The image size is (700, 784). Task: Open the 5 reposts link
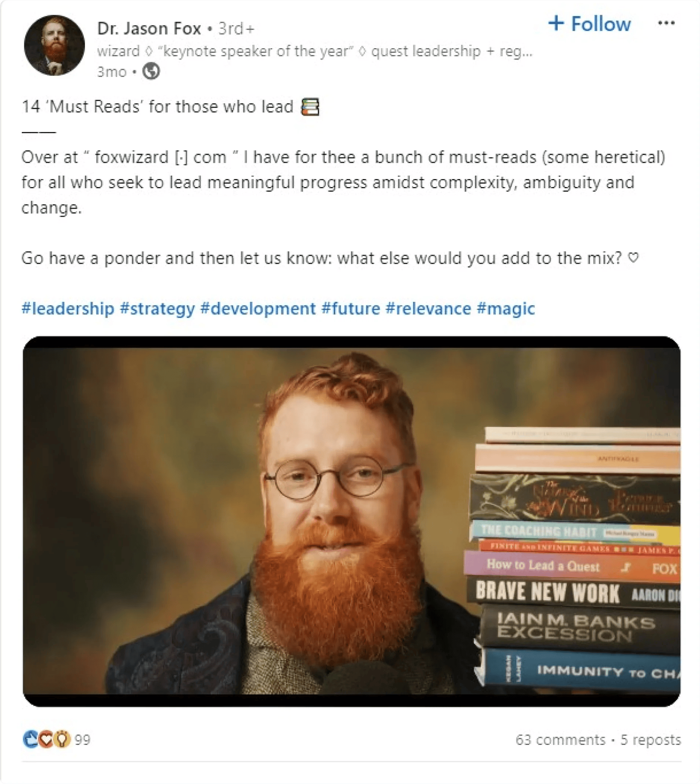coord(650,740)
